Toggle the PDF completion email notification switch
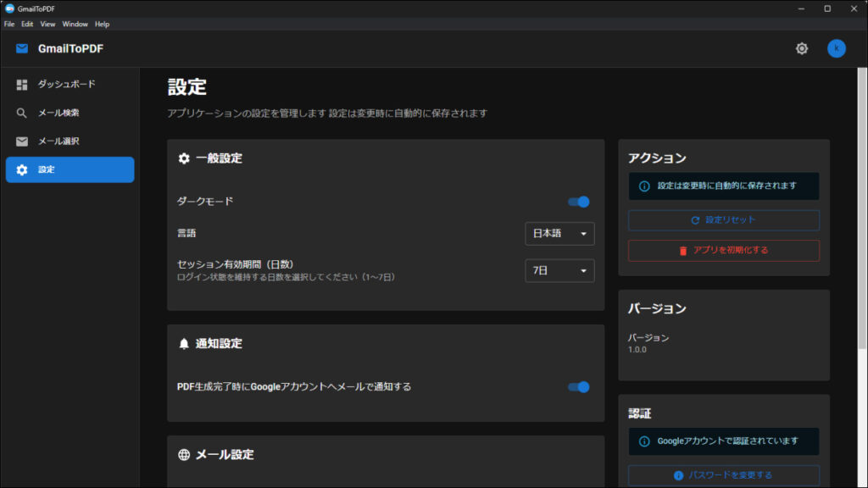Viewport: 868px width, 488px height. pos(578,387)
